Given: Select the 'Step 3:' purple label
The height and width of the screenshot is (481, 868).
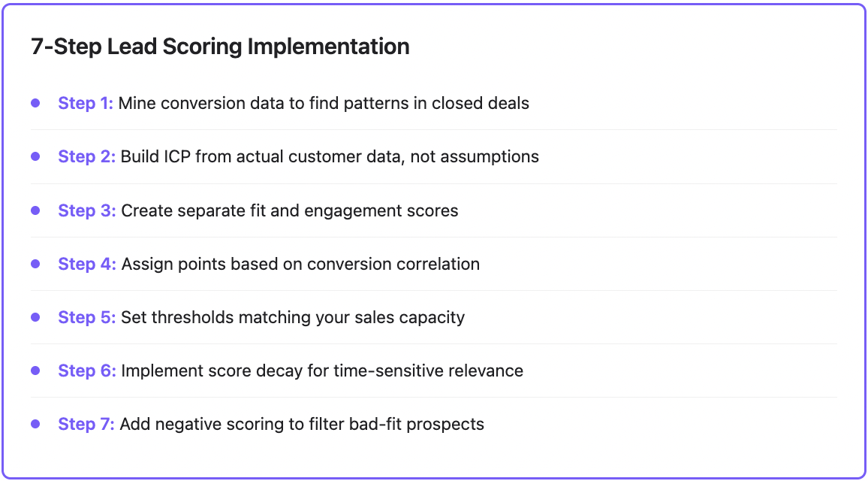Looking at the screenshot, I should (87, 210).
